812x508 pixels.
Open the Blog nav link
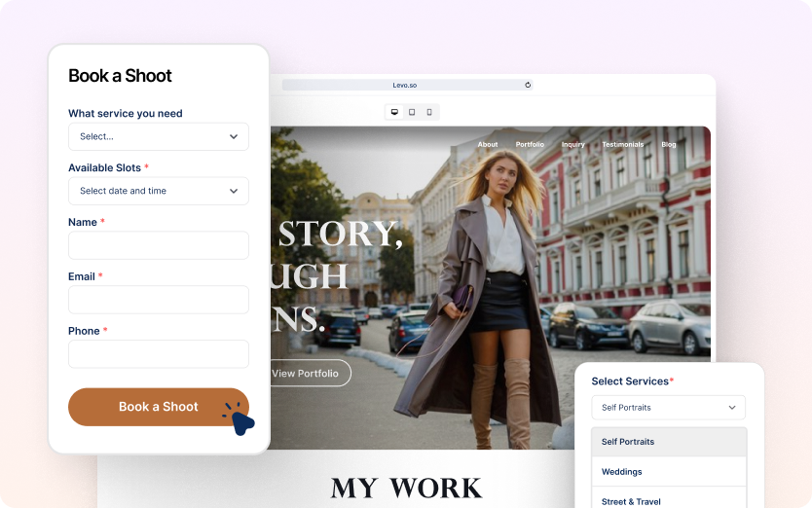[669, 144]
